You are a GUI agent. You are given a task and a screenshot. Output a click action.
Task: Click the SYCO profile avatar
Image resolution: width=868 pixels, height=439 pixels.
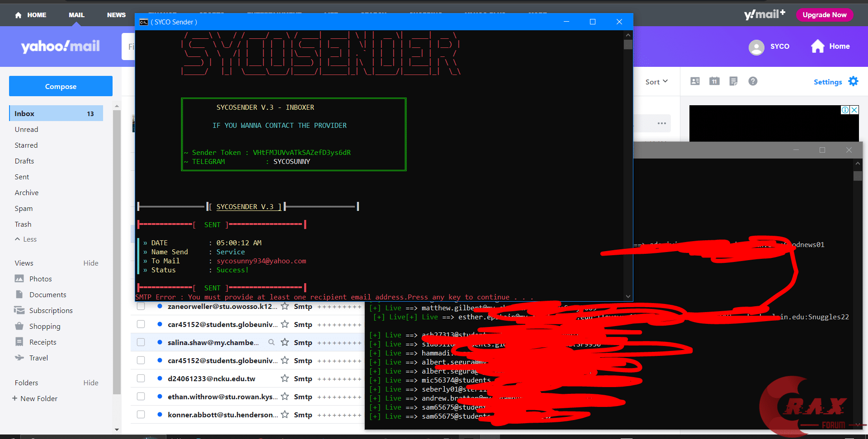point(756,47)
